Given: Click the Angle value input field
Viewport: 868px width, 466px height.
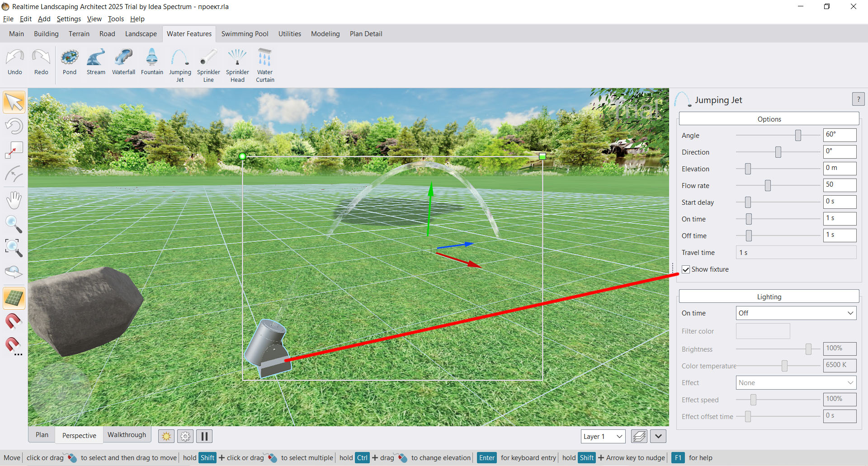Looking at the screenshot, I should pyautogui.click(x=840, y=135).
